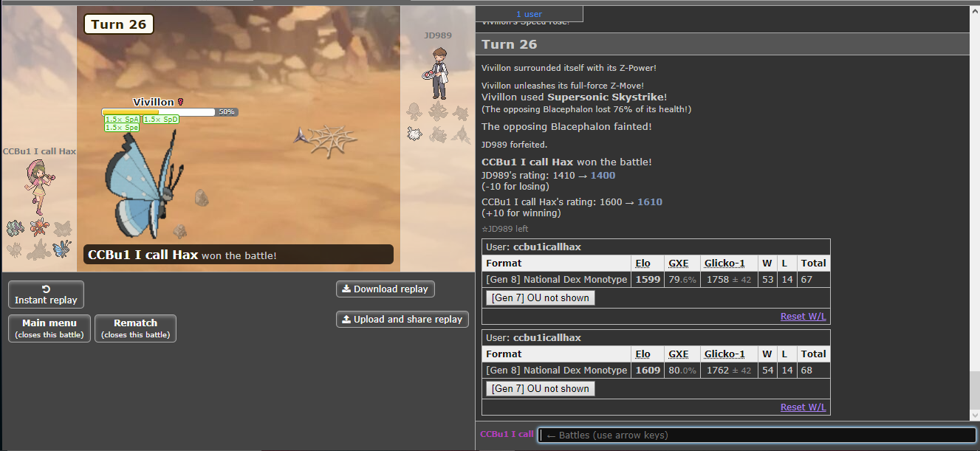Image resolution: width=980 pixels, height=451 pixels.
Task: Request a Rematch
Action: (136, 328)
